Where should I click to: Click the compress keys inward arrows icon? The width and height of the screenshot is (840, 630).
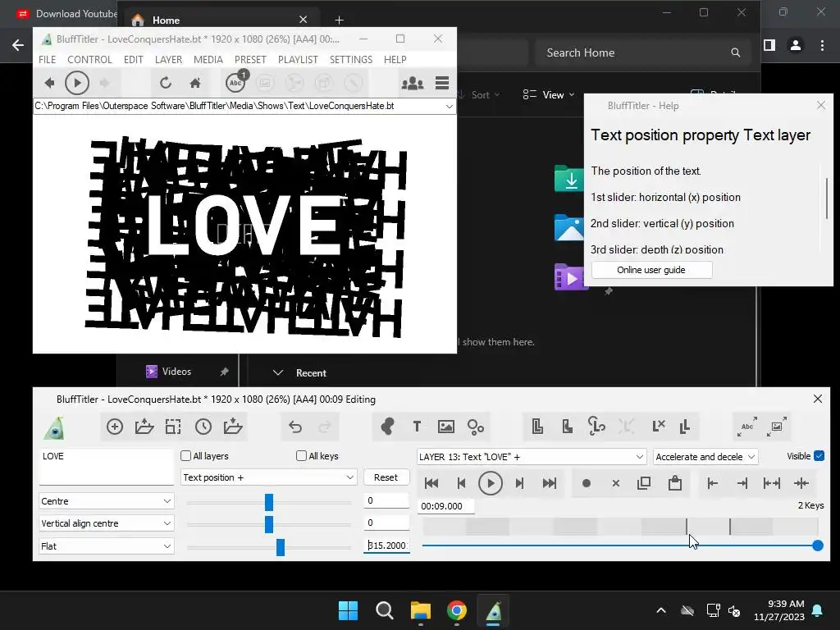pos(801,483)
